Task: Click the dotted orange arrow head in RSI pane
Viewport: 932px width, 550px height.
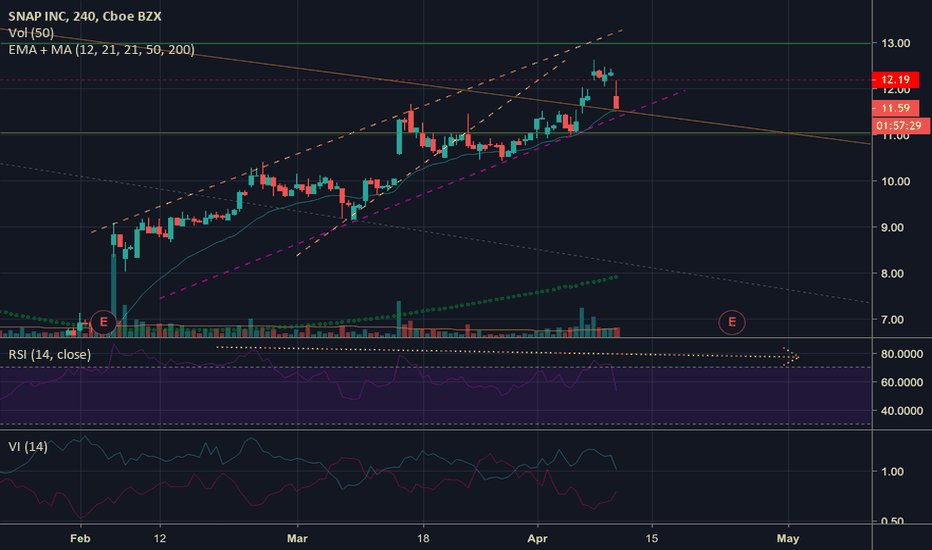Action: tap(792, 357)
